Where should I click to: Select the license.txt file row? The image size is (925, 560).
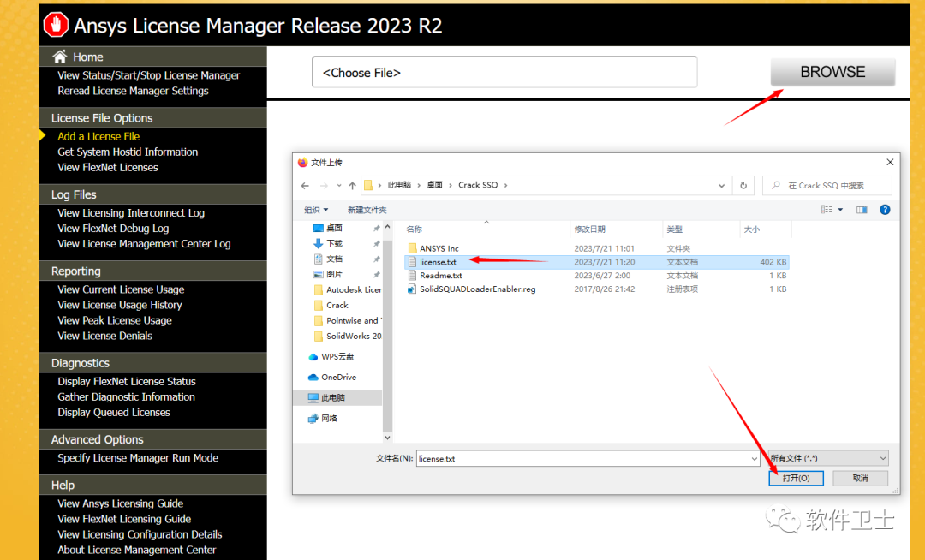[x=596, y=262]
